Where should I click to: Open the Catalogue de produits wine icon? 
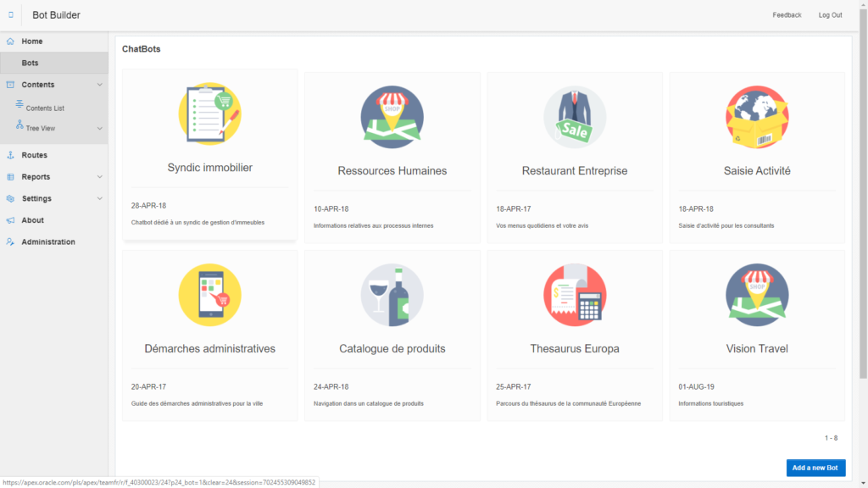[392, 295]
